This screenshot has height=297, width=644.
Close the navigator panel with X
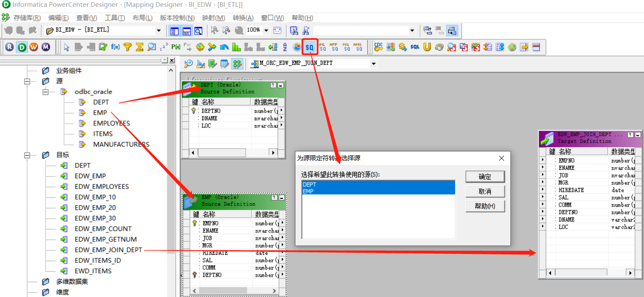[172, 60]
